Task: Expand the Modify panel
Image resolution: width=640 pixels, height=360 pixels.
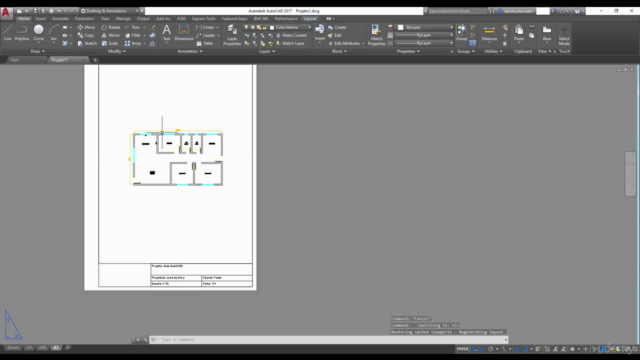Action: tap(117, 51)
